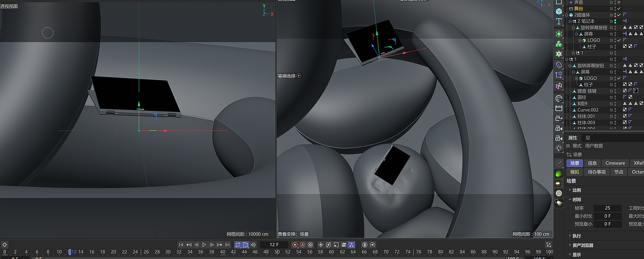644x259 pixels.
Task: Switch to the 层 tab
Action: point(588,138)
